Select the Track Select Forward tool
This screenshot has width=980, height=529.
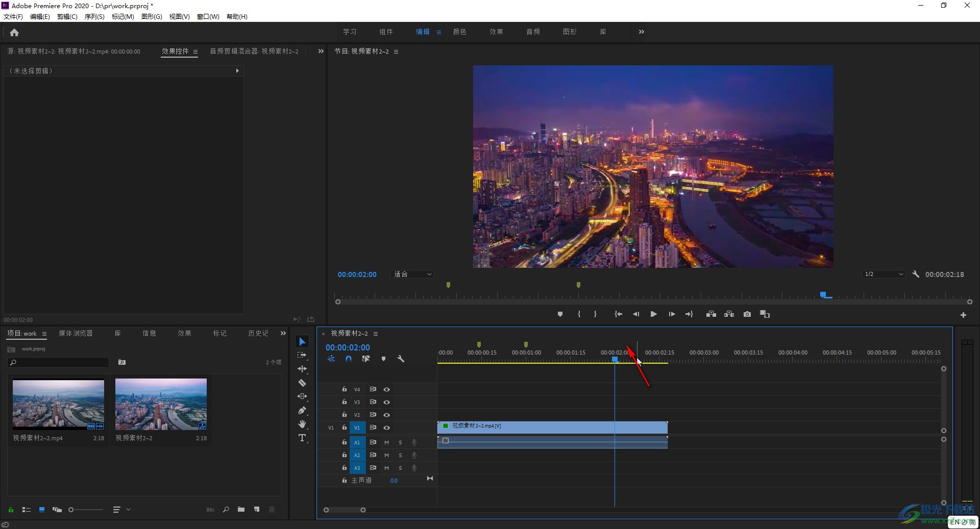(302, 355)
